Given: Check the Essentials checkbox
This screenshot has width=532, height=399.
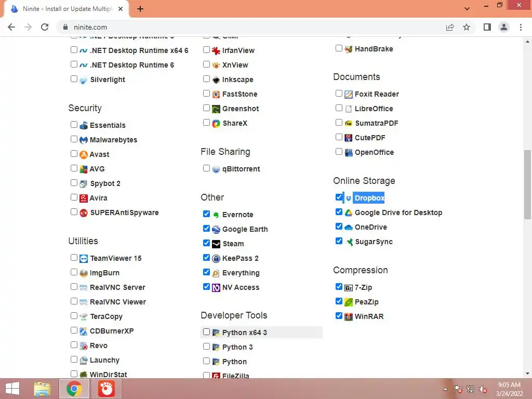Looking at the screenshot, I should [x=74, y=125].
